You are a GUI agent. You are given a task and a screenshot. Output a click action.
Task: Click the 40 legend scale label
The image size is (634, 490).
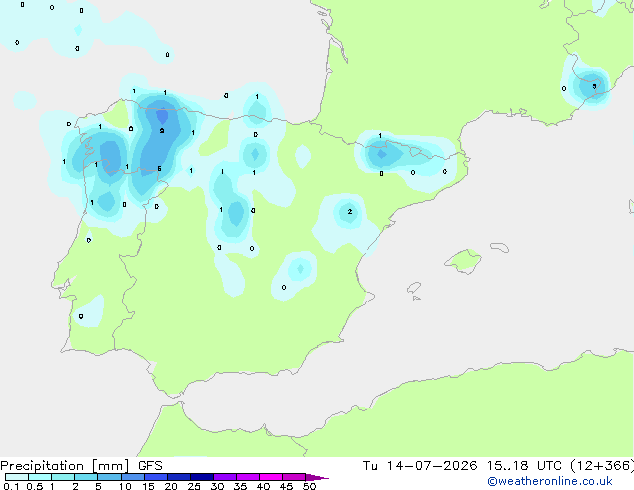[263, 486]
